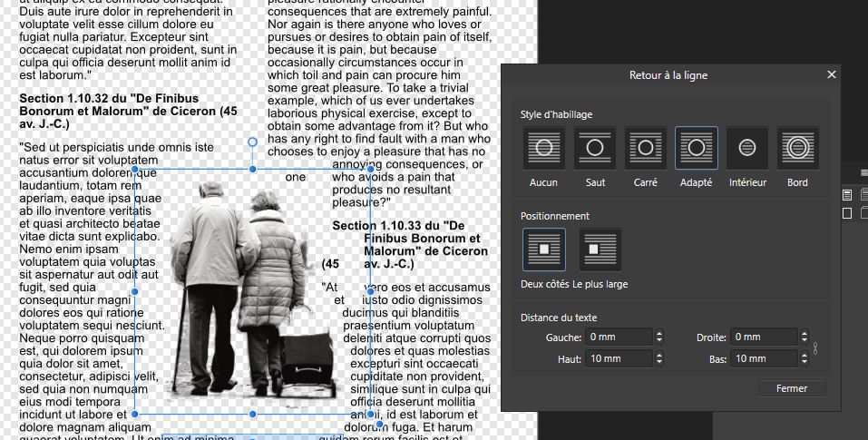
Task: Click the Style d'habillage heading
Action: click(x=556, y=114)
